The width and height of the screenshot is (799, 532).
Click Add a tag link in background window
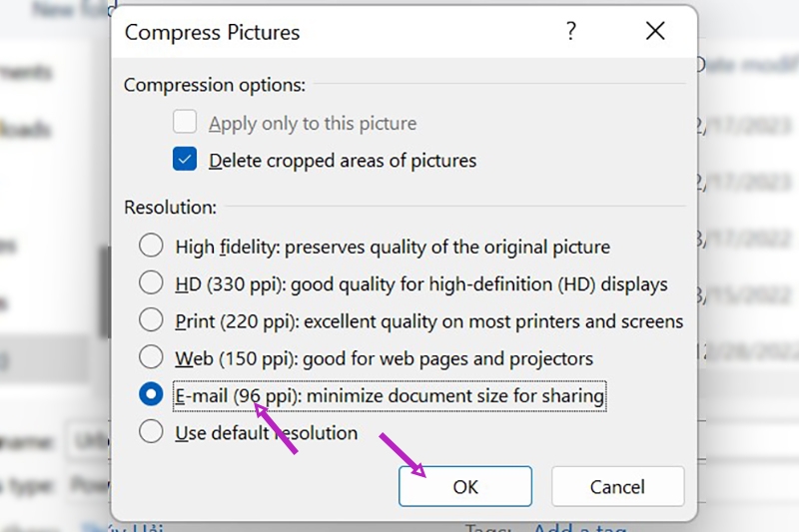pos(580,527)
